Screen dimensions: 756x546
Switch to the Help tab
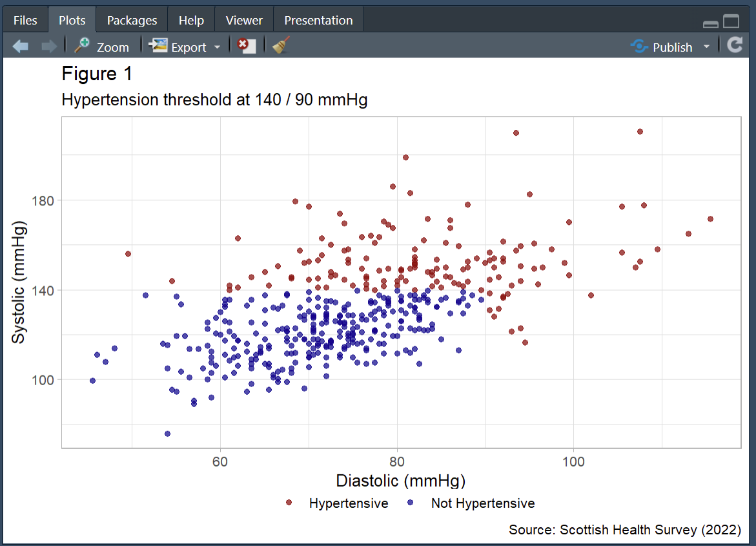(191, 20)
